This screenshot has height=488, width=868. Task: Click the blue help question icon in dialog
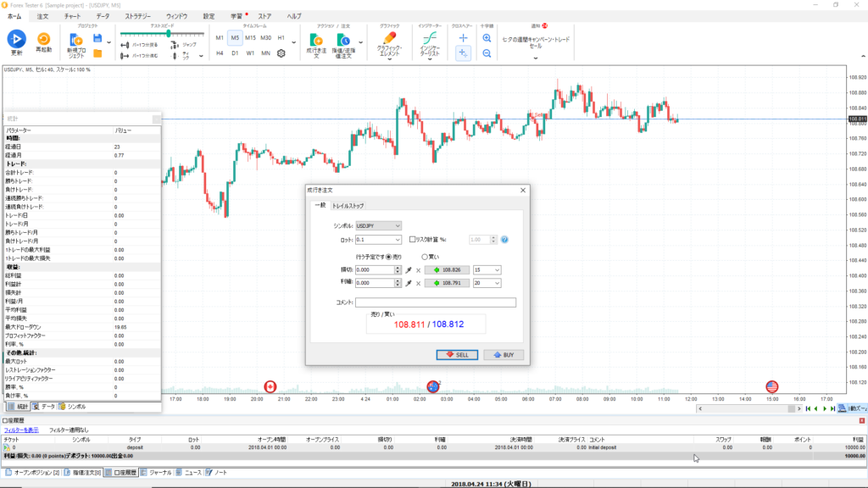point(504,240)
